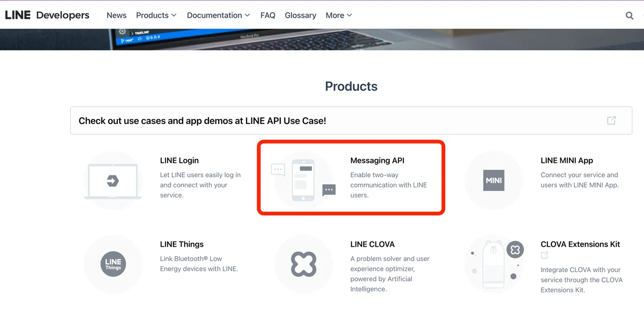Click the CLOVA Extensions Kit speaker icon
The width and height of the screenshot is (644, 312).
click(x=494, y=264)
